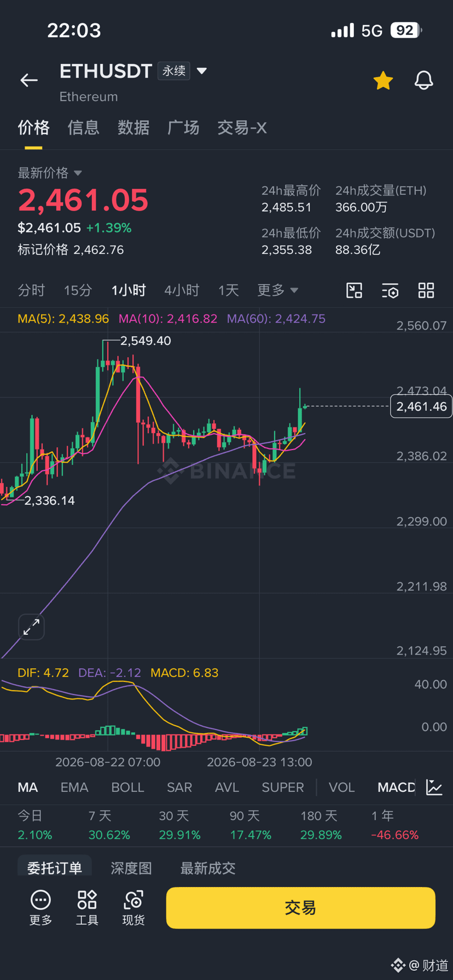The height and width of the screenshot is (980, 453).
Task: Tap the MACD 6.83 value
Action: (x=184, y=673)
